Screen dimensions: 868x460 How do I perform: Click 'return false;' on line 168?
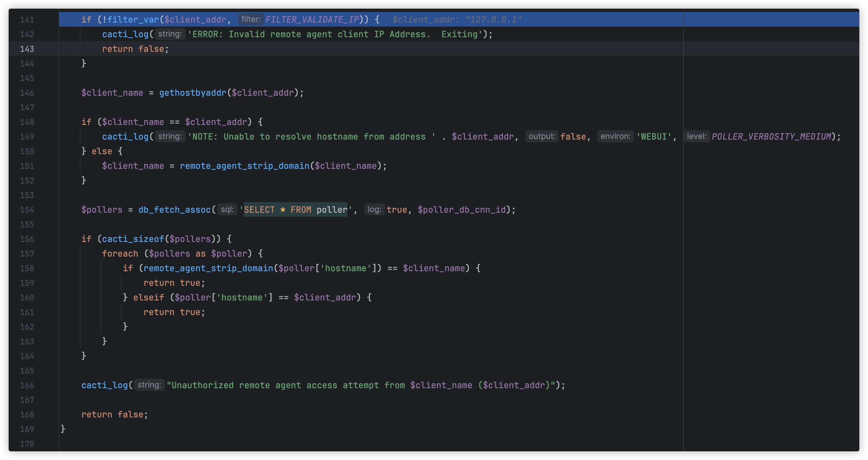[114, 414]
